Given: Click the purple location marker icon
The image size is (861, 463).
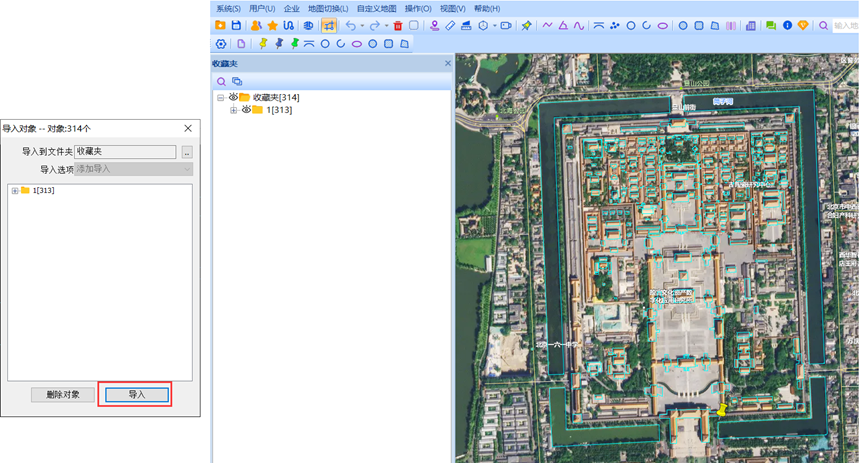Looking at the screenshot, I should coord(434,25).
